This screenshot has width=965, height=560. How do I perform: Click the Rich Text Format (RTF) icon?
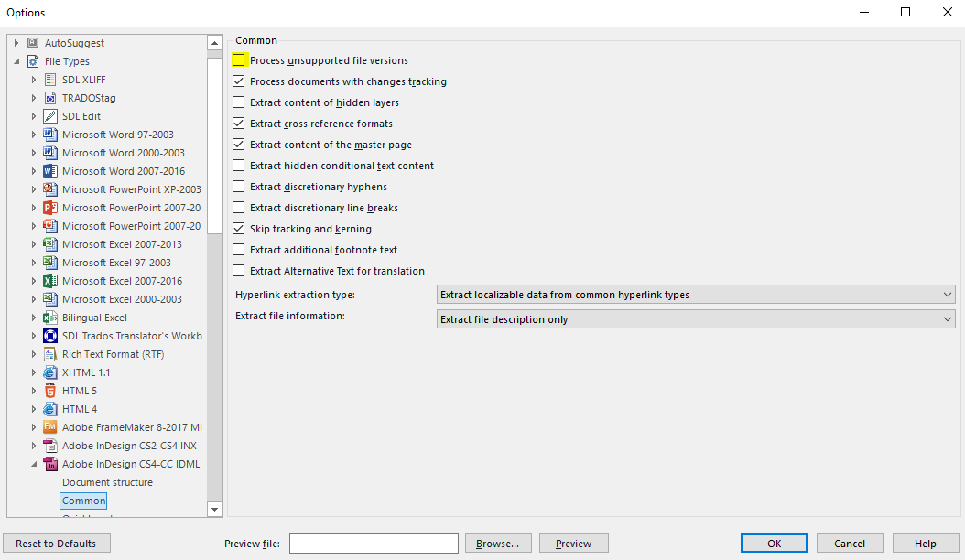(50, 354)
